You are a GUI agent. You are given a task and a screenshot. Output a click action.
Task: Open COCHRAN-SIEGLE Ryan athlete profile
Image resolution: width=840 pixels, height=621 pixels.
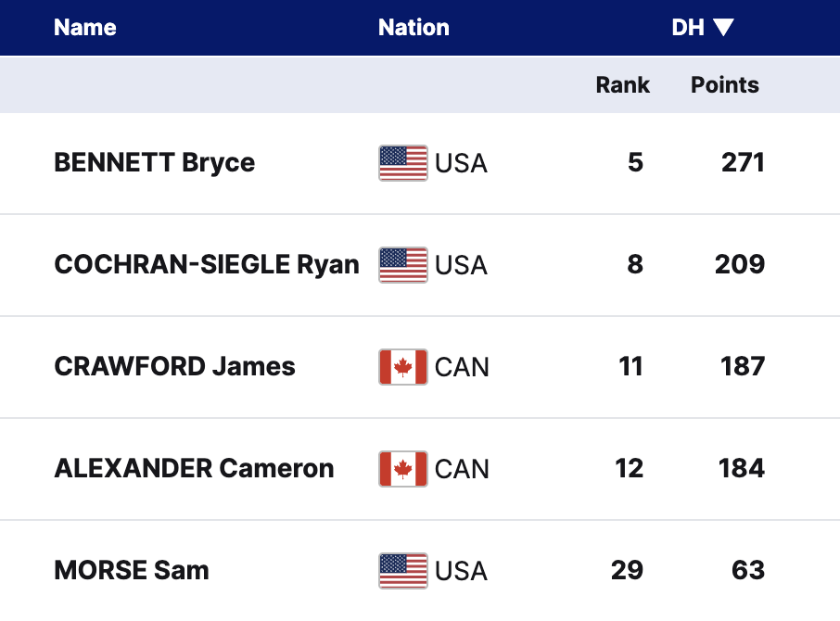click(x=207, y=265)
